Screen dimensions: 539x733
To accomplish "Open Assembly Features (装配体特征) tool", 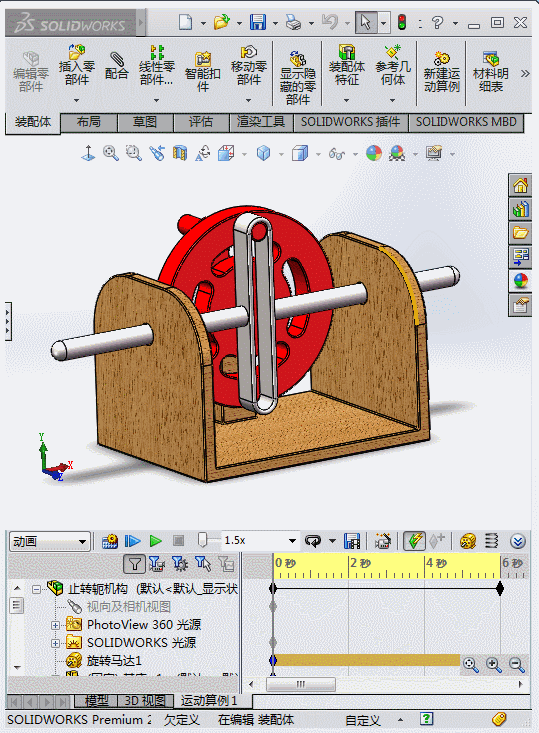I will 346,65.
